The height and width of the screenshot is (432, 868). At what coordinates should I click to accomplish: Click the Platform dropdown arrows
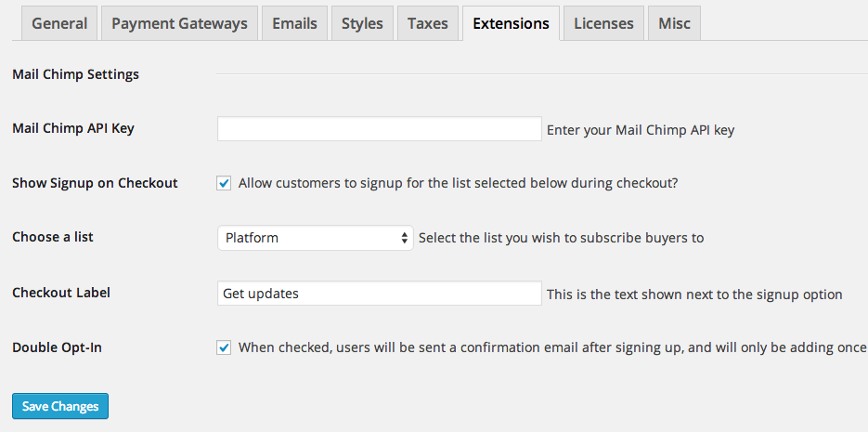[x=405, y=238]
